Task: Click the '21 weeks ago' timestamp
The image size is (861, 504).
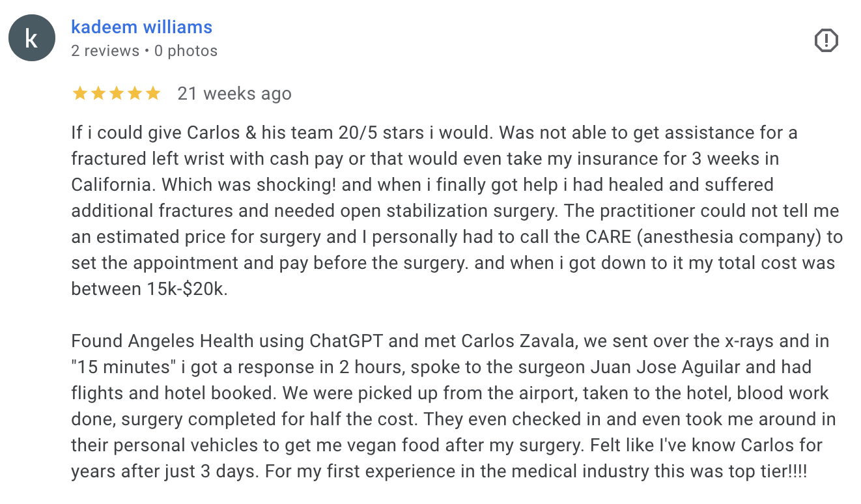Action: pos(234,94)
